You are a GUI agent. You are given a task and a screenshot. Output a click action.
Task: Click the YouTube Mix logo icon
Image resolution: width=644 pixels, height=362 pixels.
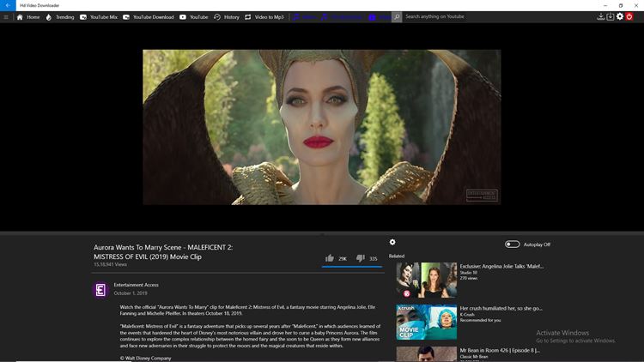83,17
